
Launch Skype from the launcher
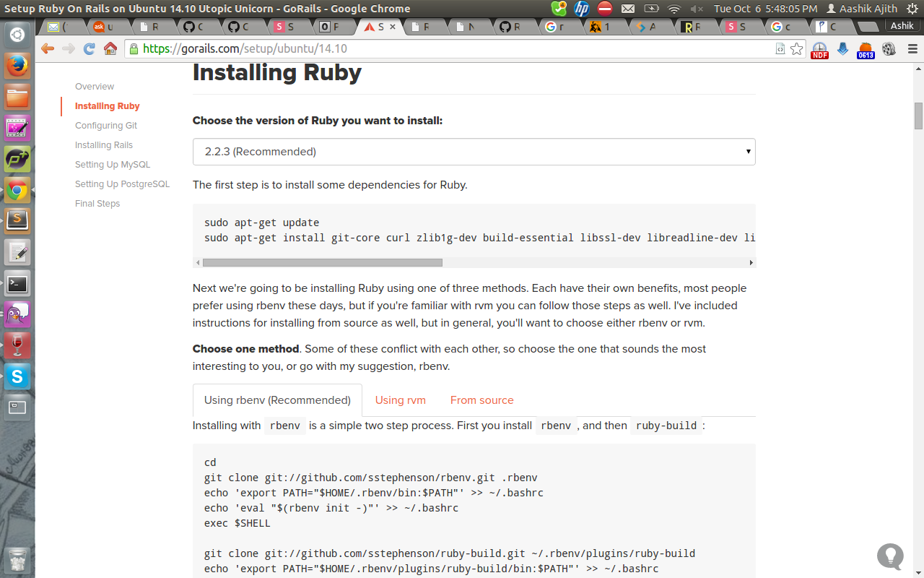coord(17,376)
